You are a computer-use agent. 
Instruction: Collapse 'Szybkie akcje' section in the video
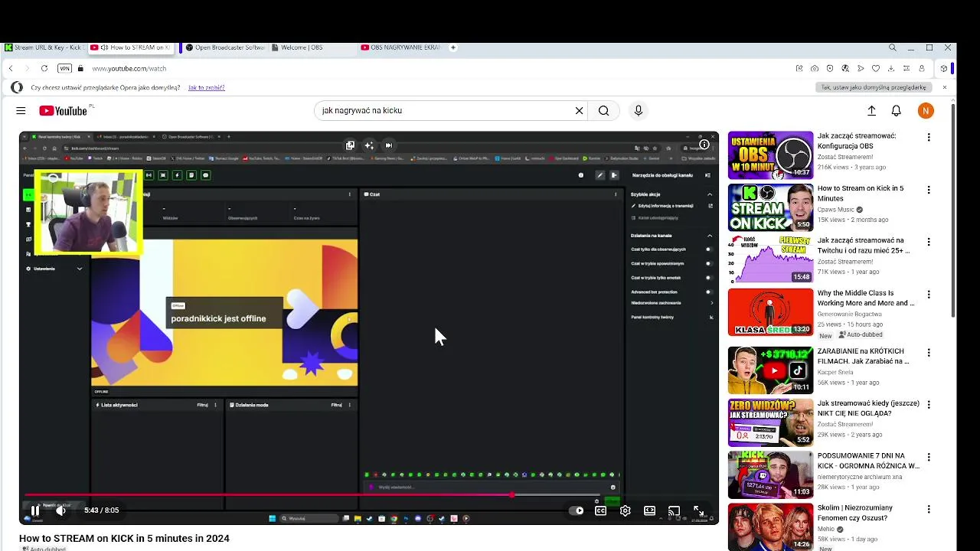pos(710,194)
